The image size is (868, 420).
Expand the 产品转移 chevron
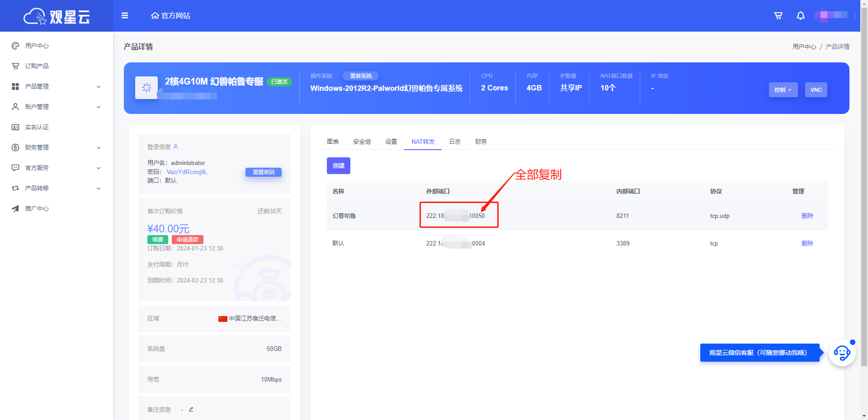[x=99, y=189]
